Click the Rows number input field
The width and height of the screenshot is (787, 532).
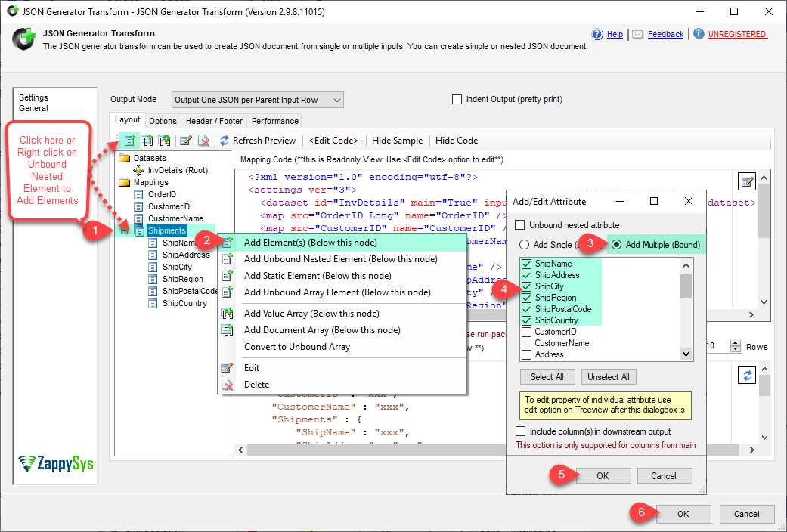pyautogui.click(x=717, y=346)
